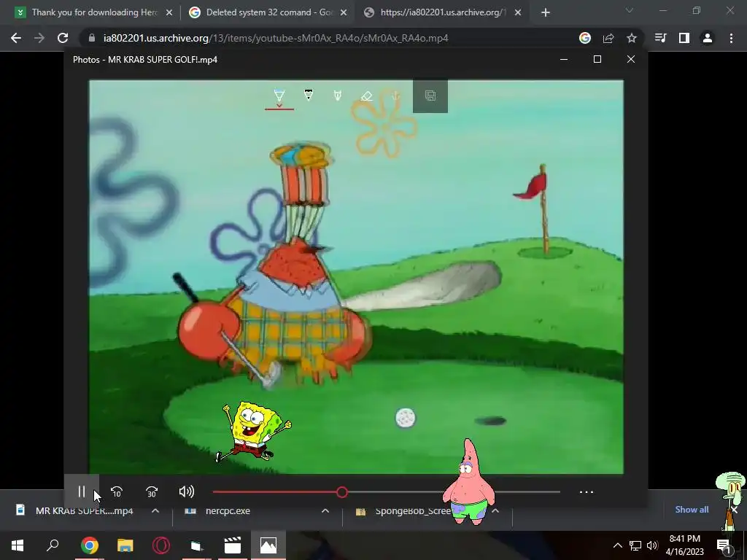Close the archive.org tab
747x560 pixels.
point(518,13)
